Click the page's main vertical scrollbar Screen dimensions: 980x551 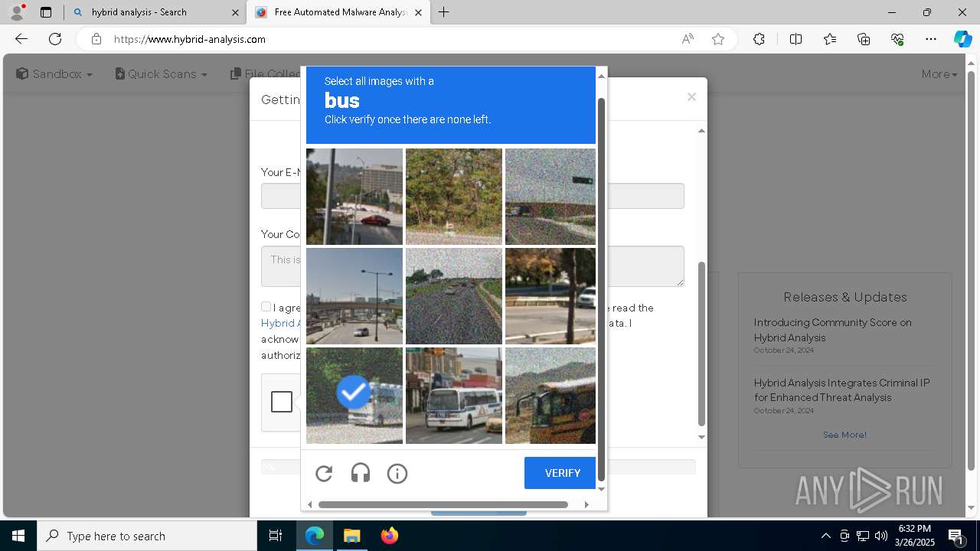(x=971, y=270)
